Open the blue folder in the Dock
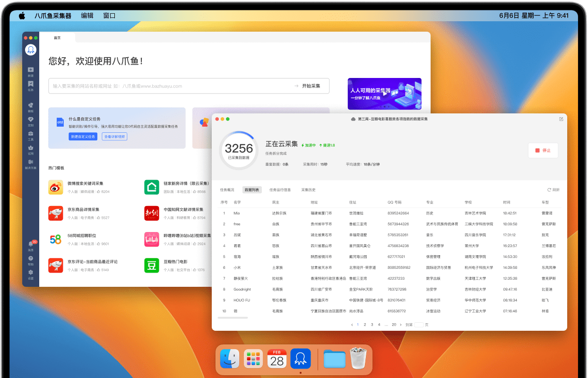Viewport: 588px width, 378px height. pos(335,359)
